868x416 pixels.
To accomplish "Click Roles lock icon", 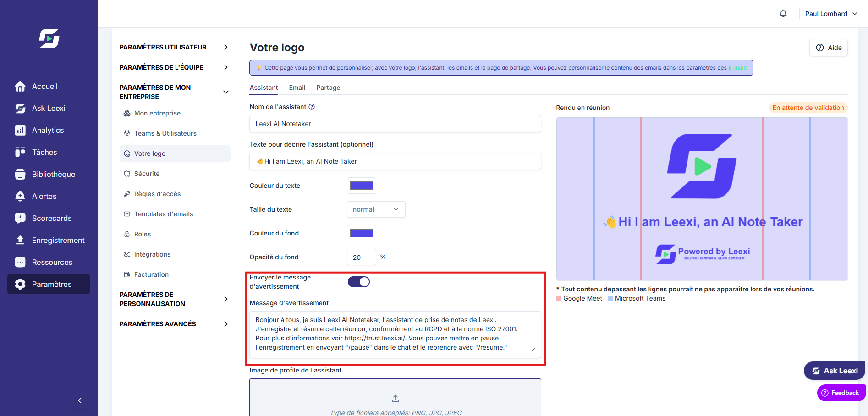I will [127, 234].
